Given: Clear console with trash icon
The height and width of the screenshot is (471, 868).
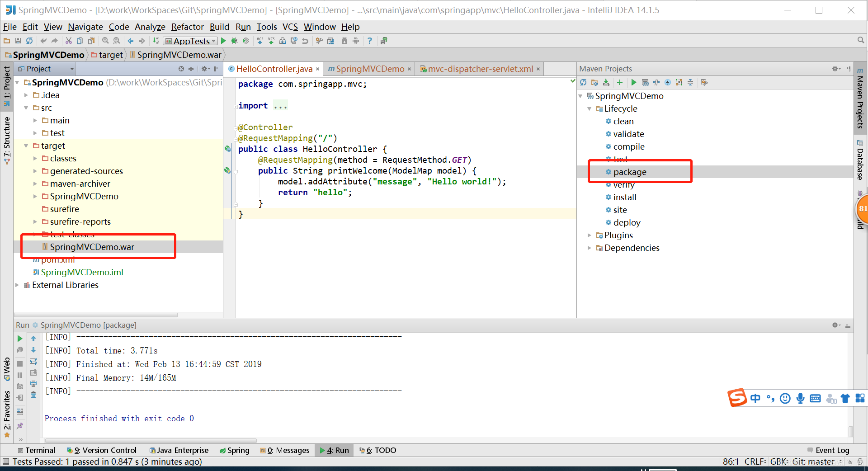Looking at the screenshot, I should (x=33, y=395).
